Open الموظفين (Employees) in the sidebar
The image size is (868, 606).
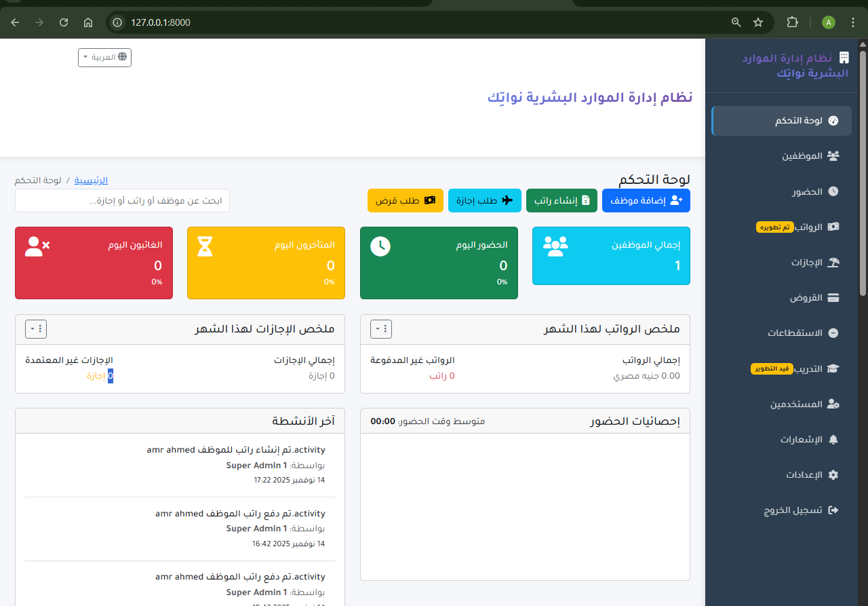click(803, 156)
